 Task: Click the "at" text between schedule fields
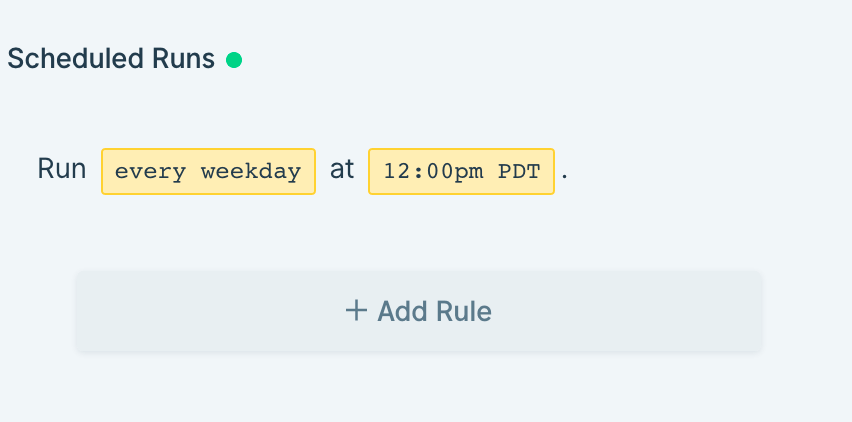click(342, 169)
